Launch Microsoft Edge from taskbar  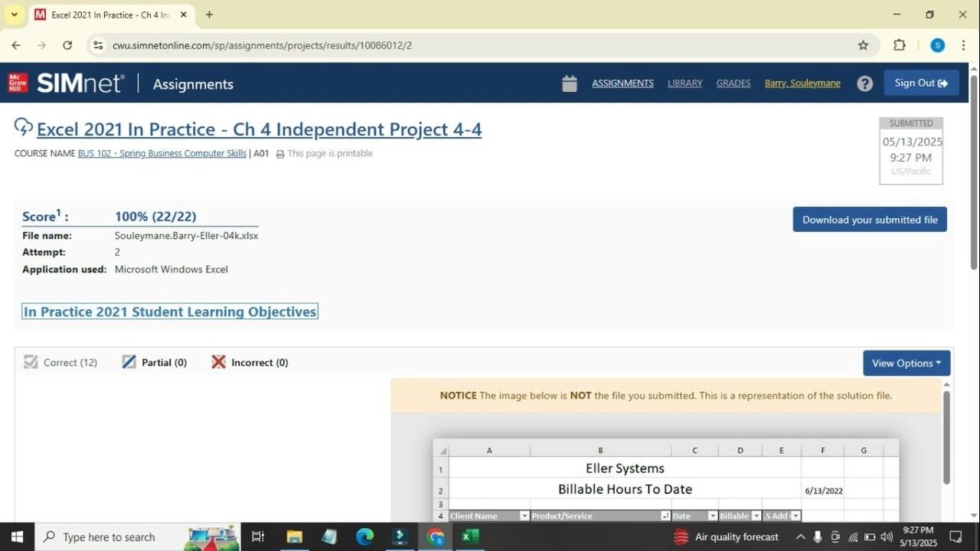click(364, 536)
